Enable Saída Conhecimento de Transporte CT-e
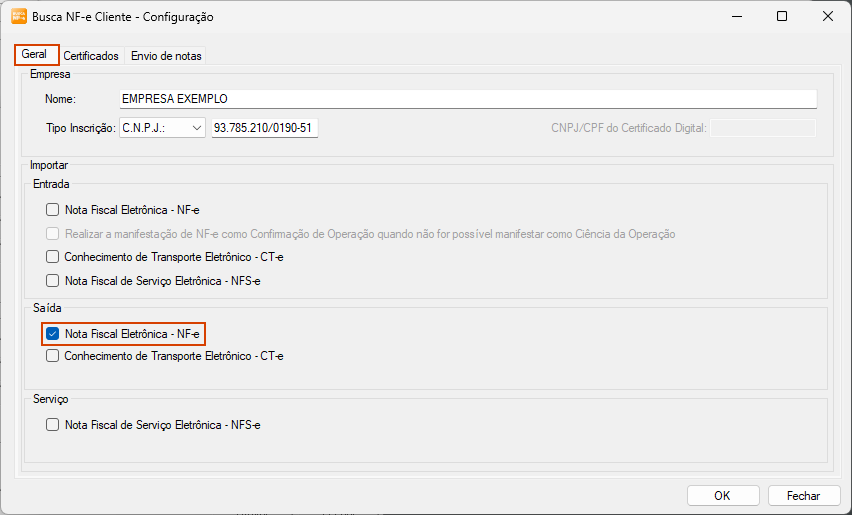Screen dimensions: 852x515 coord(53,356)
